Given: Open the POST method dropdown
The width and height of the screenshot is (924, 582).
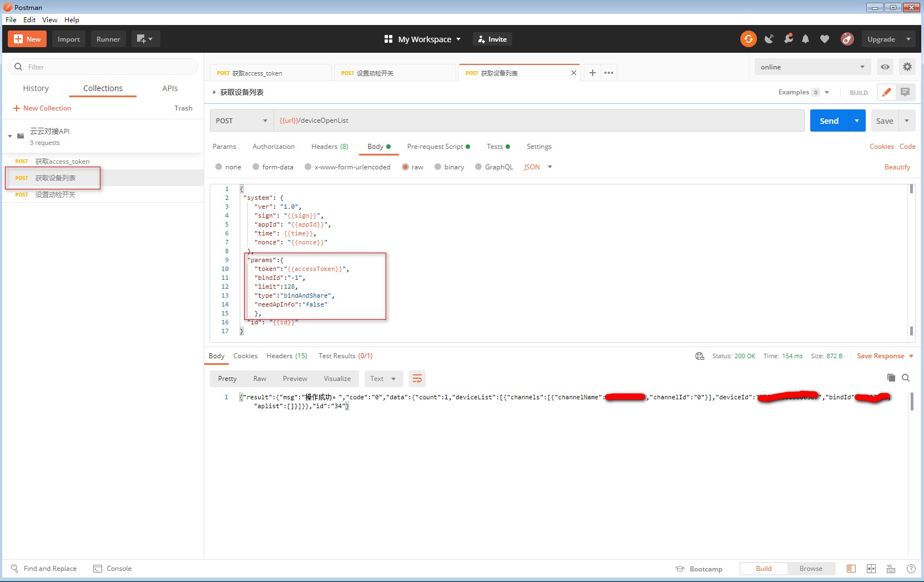Looking at the screenshot, I should pyautogui.click(x=241, y=121).
